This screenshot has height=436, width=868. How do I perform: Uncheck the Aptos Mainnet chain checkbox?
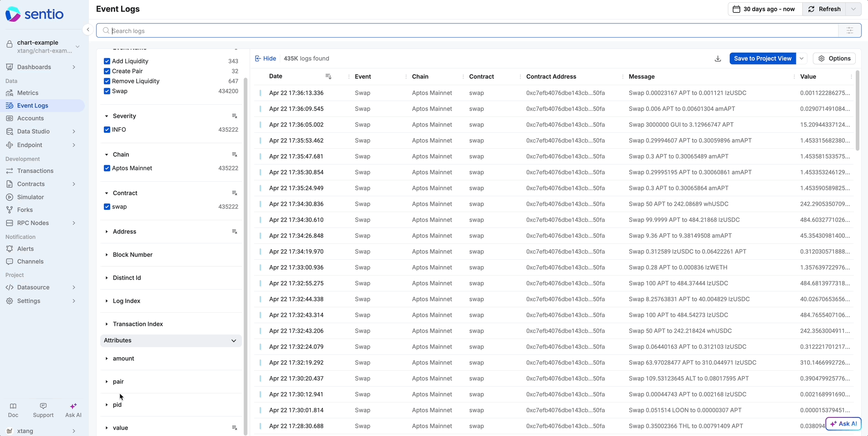click(107, 168)
